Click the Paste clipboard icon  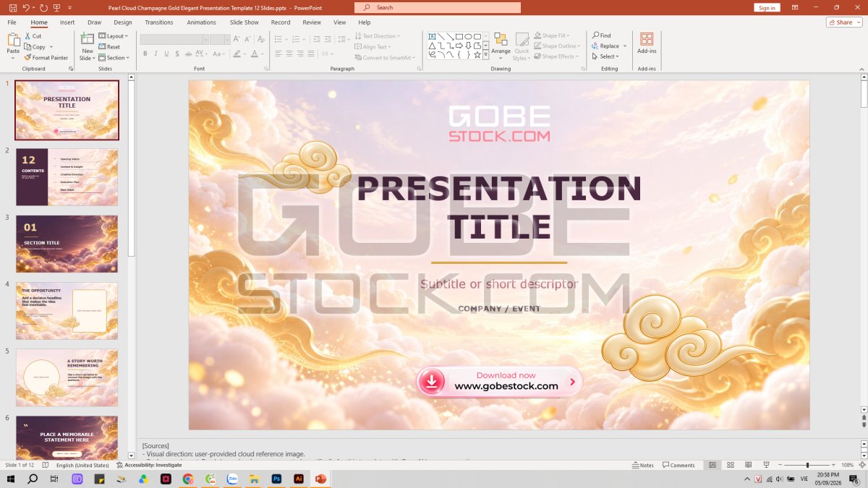point(13,40)
